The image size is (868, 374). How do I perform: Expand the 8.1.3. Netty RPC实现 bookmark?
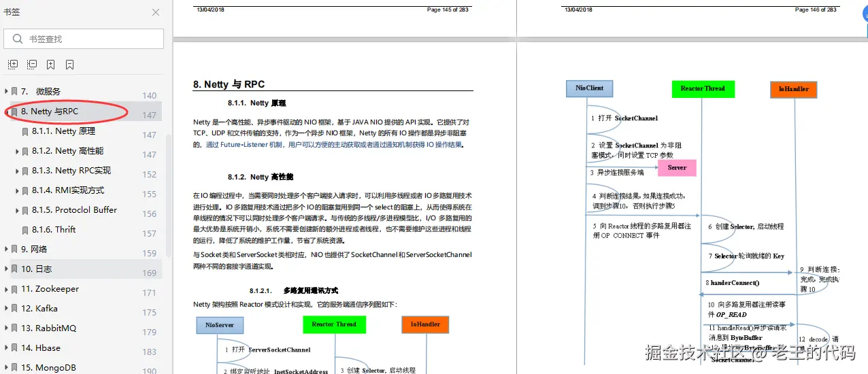(x=17, y=171)
